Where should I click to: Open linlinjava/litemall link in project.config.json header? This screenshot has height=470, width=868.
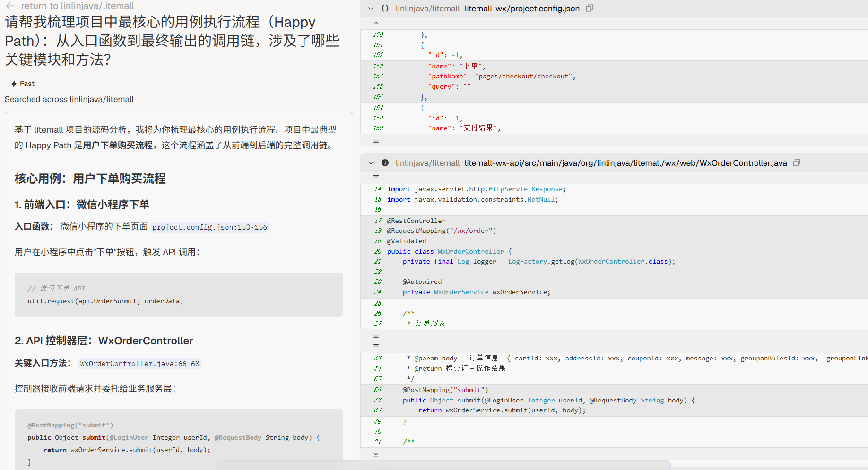[427, 9]
